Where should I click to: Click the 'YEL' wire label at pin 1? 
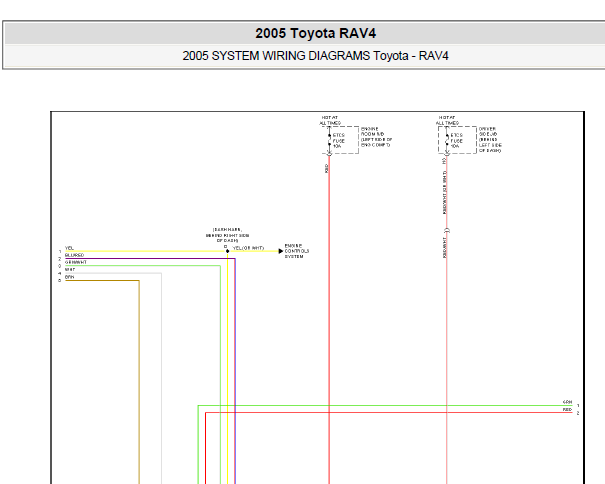click(69, 248)
